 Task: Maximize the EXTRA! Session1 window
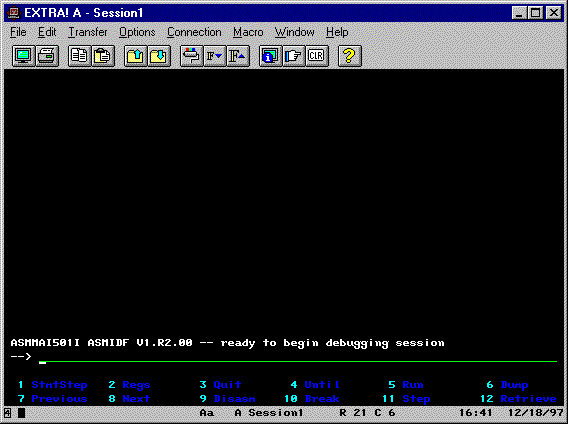(x=535, y=13)
